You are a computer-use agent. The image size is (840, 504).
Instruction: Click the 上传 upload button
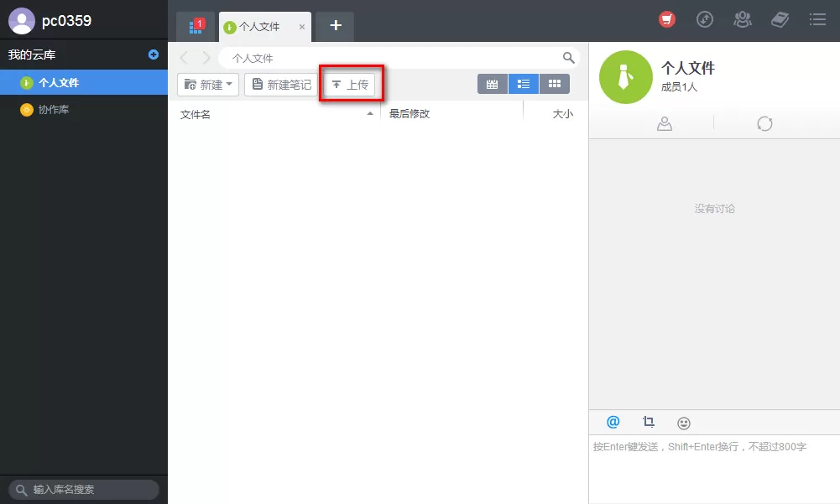[x=350, y=85]
